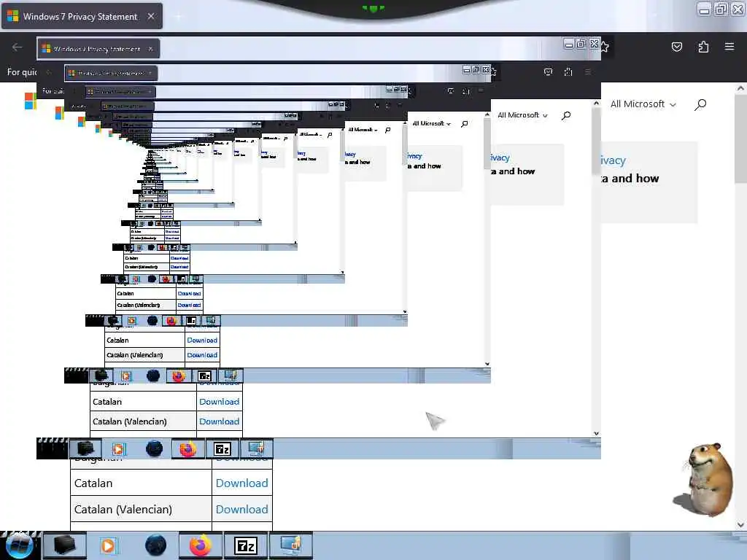Open the Windows Start orb
The height and width of the screenshot is (560, 747).
click(19, 545)
